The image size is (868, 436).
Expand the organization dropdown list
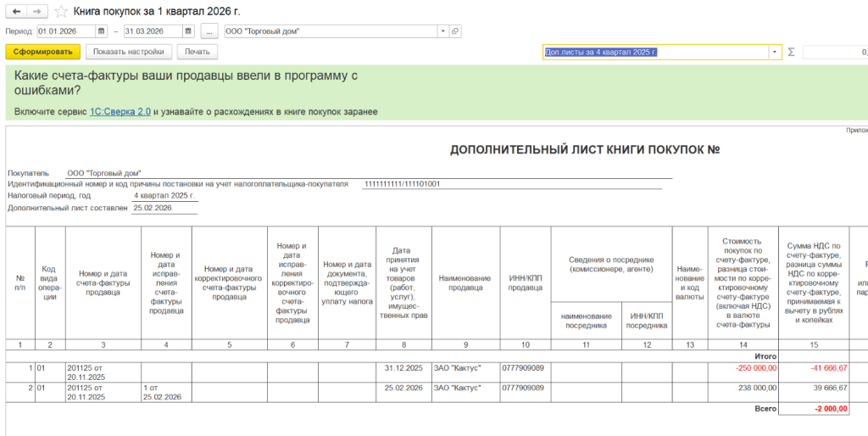pos(442,31)
